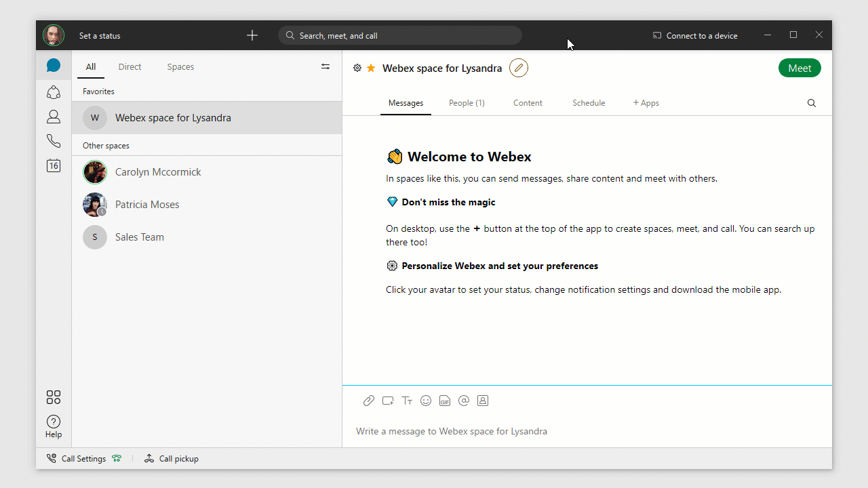The image size is (868, 488).
Task: Click the + Apps tab
Action: [x=646, y=103]
